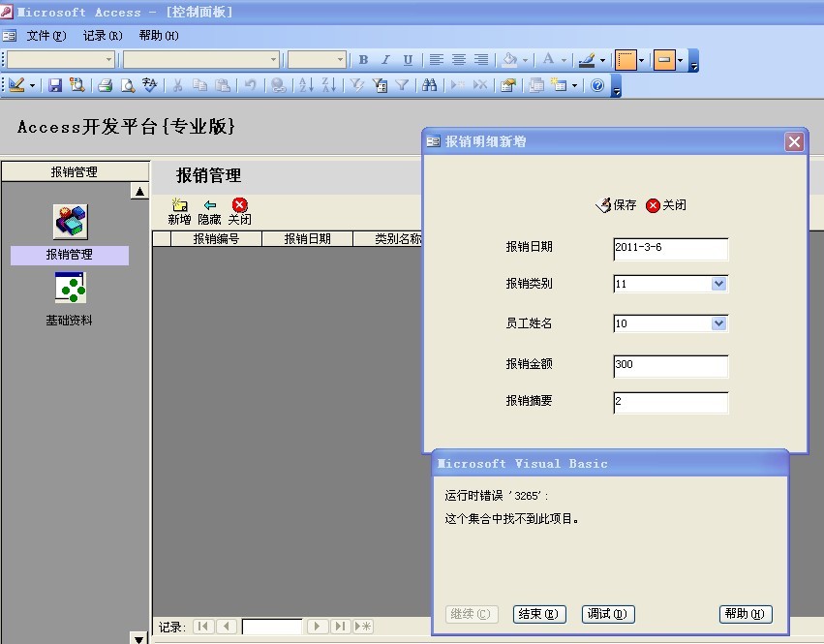Viewport: 824px width, 644px height.
Task: Click the file search icon
Action: pos(77,85)
